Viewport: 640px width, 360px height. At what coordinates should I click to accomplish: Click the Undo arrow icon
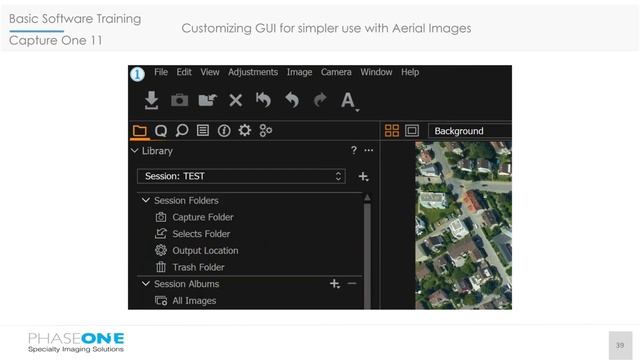[292, 100]
